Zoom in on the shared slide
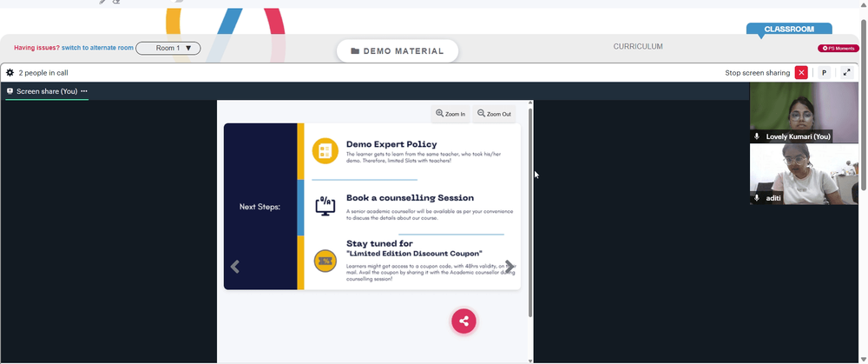Image resolution: width=868 pixels, height=364 pixels. pyautogui.click(x=450, y=114)
